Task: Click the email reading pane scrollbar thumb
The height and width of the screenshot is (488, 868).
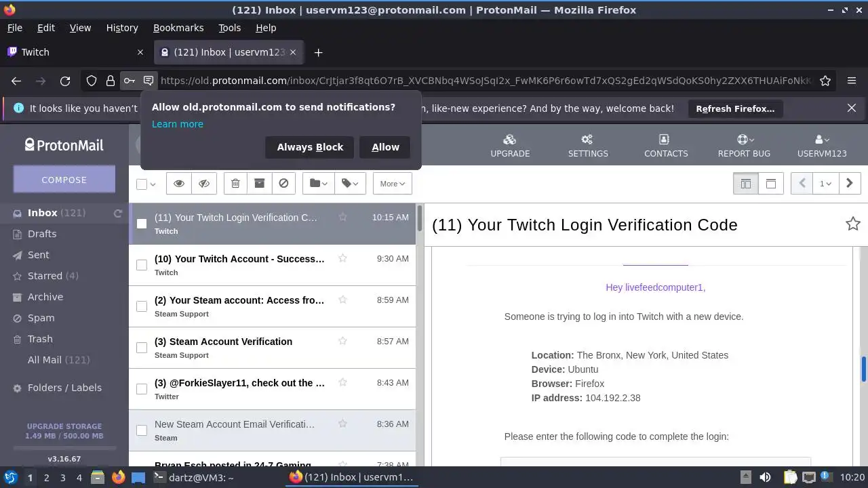Action: coord(864,369)
